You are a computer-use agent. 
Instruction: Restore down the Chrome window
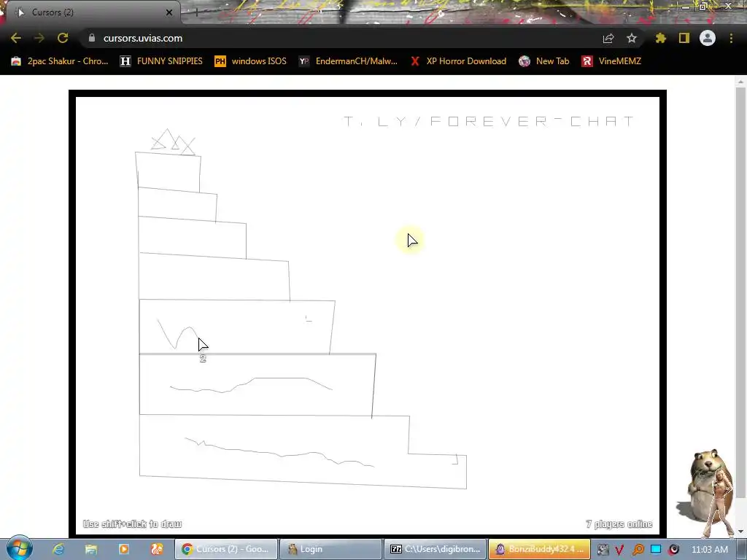click(x=703, y=6)
